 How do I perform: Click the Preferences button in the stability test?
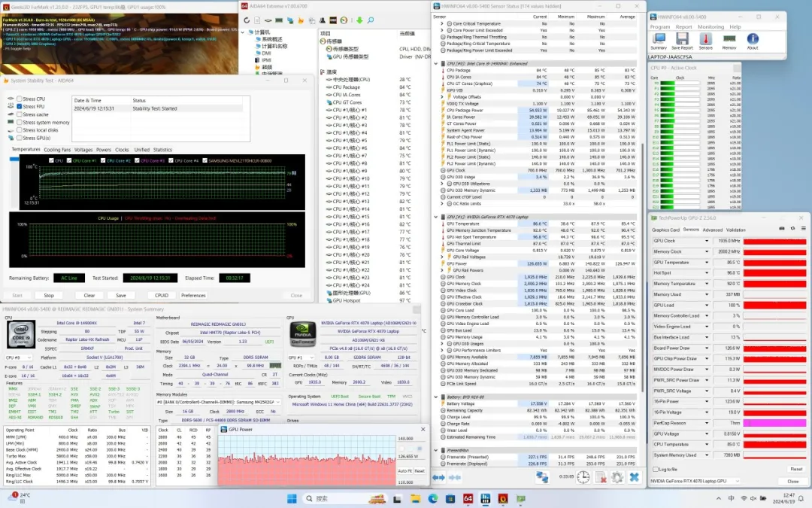tap(193, 295)
